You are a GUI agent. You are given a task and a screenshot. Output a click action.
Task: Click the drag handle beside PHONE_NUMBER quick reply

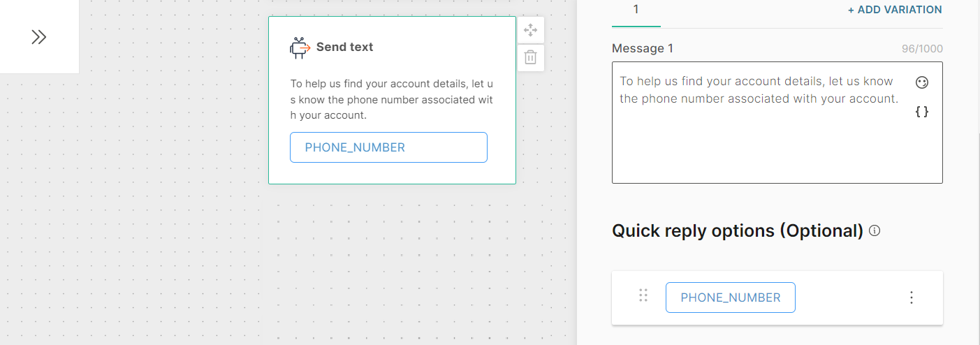click(x=643, y=295)
